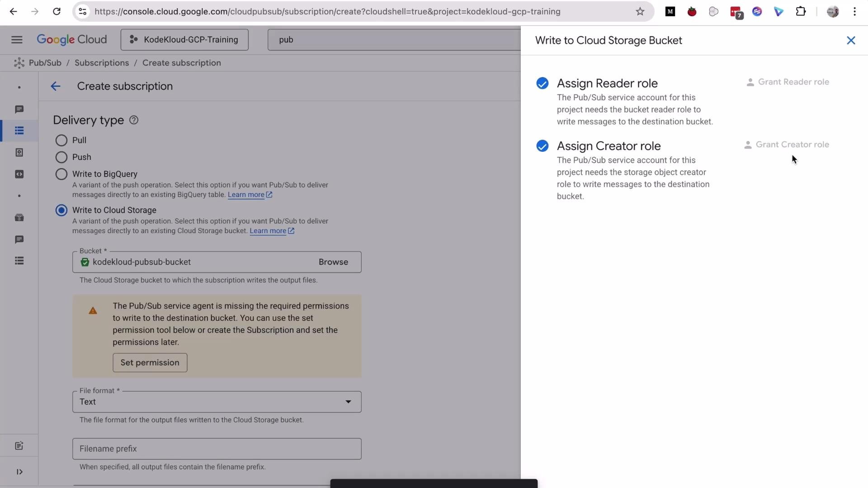
Task: Open Subscriptions breadcrumb link
Action: pyautogui.click(x=102, y=63)
